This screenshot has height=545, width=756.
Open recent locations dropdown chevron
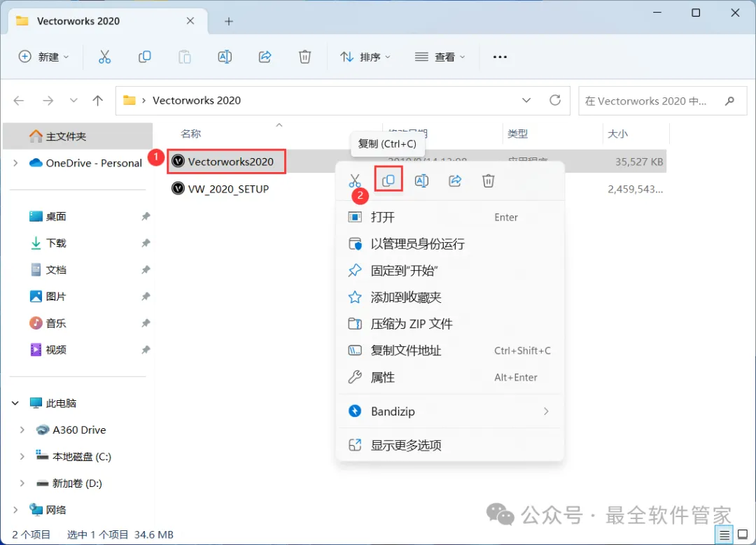[x=73, y=100]
